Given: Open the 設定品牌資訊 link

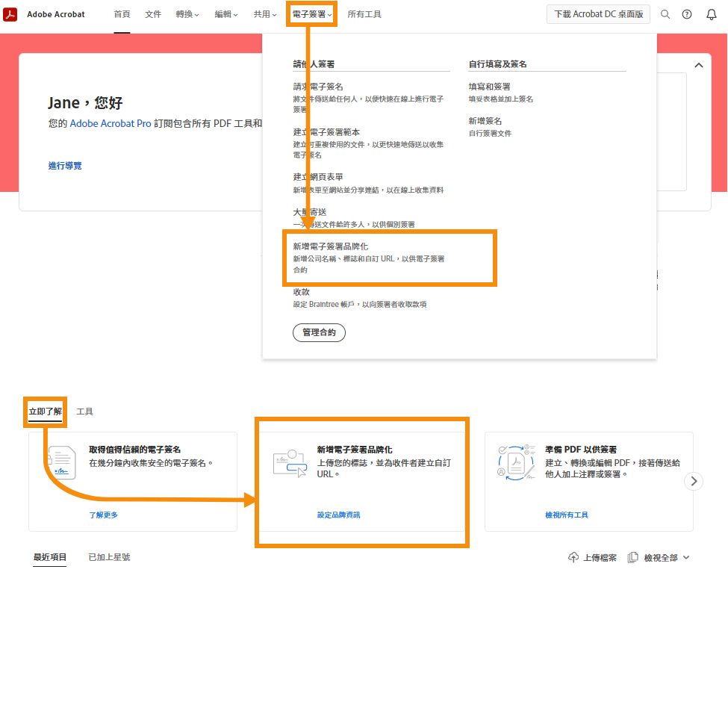Looking at the screenshot, I should pos(338,515).
